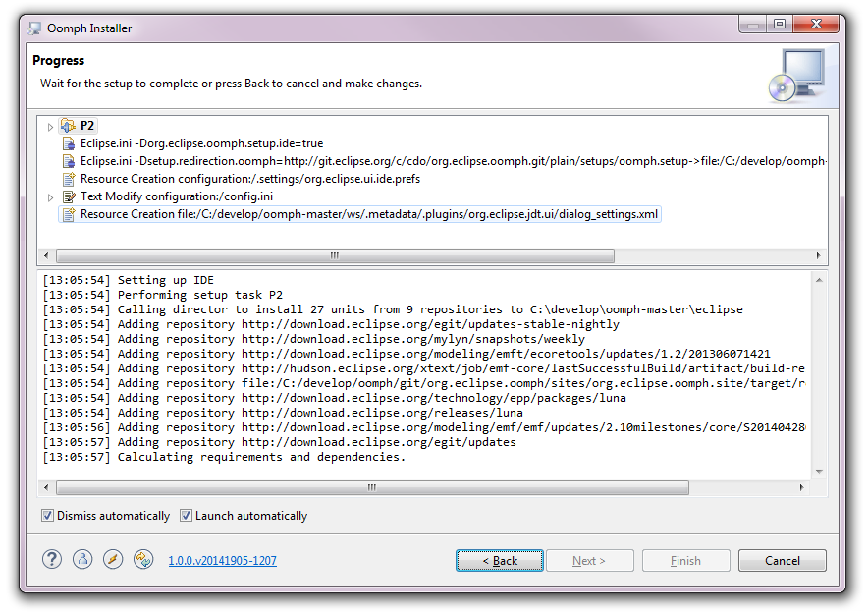Click log panel scroll left arrow
868x616 pixels.
click(x=46, y=488)
